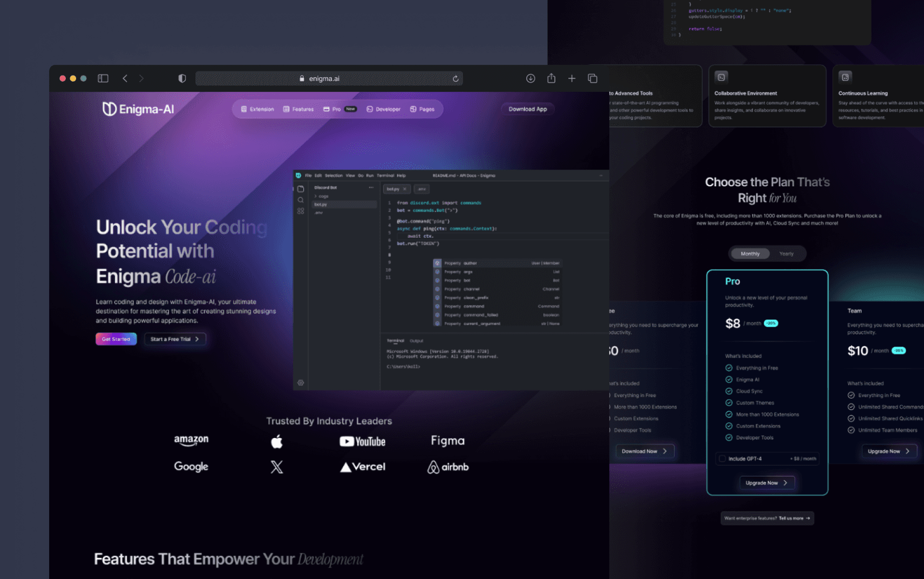
Task: Switch to the Terminal panel tab
Action: pyautogui.click(x=396, y=341)
